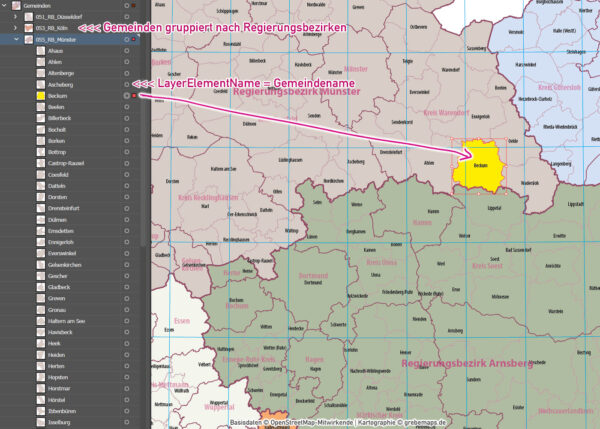Click the Isselburg row's target circle
Image resolution: width=600 pixels, height=429 pixels.
point(127,422)
